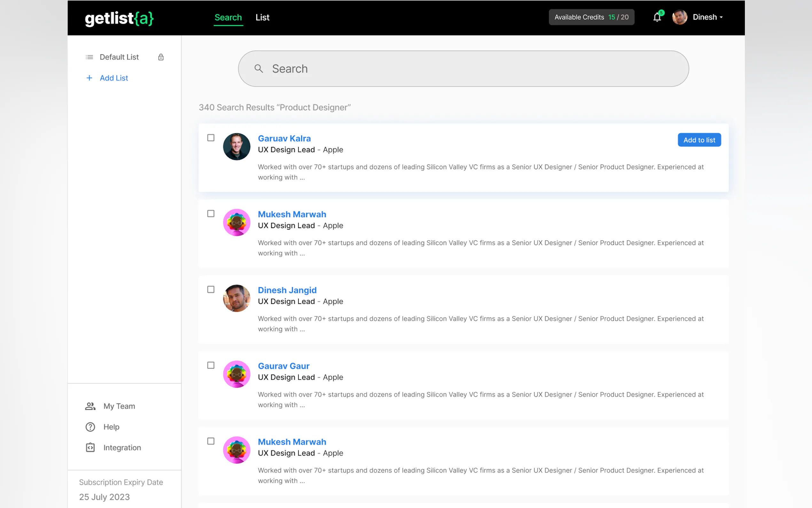Viewport: 812px width, 508px height.
Task: Click the notification bell icon
Action: click(657, 17)
